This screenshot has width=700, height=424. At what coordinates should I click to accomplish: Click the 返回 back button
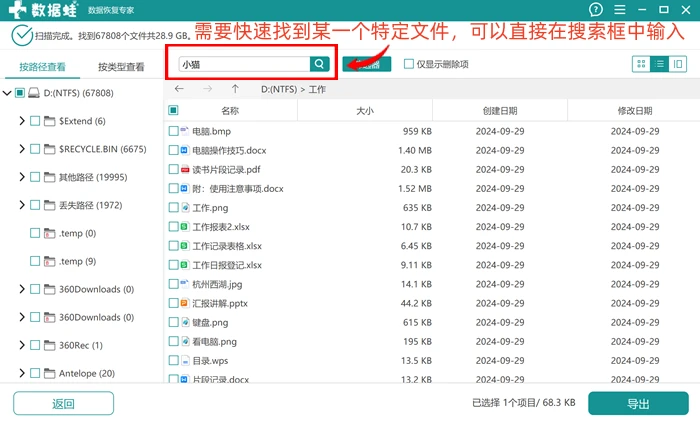[x=63, y=404]
